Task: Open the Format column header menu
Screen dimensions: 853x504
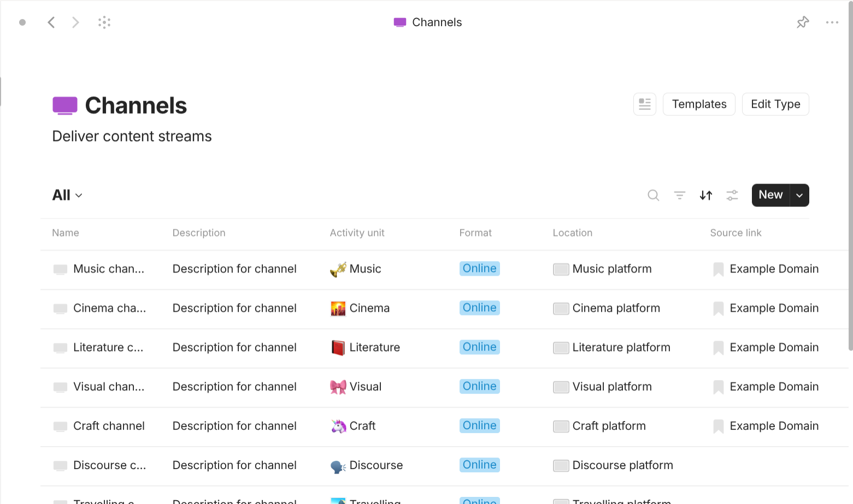Action: [x=475, y=233]
